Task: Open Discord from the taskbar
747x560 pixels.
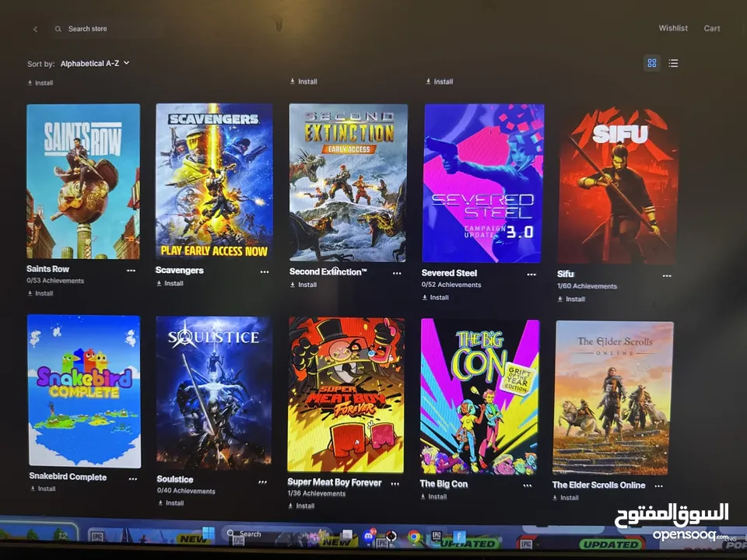Action: 369,536
